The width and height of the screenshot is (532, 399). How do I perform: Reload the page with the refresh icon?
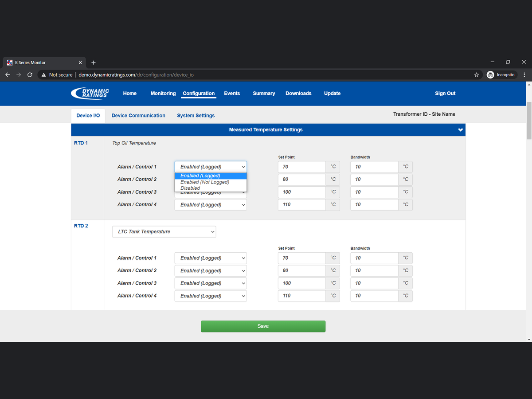click(x=30, y=75)
